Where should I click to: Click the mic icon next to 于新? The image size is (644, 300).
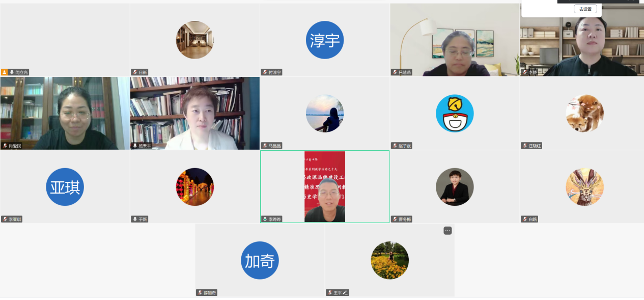[x=135, y=219]
